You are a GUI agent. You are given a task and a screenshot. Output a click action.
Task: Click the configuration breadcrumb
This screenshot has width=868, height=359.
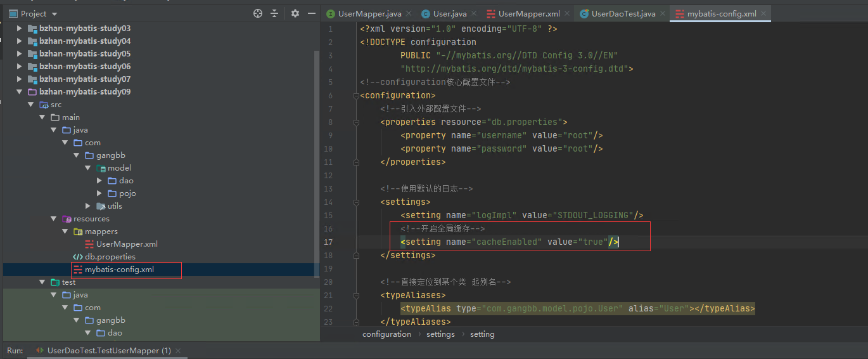click(386, 334)
